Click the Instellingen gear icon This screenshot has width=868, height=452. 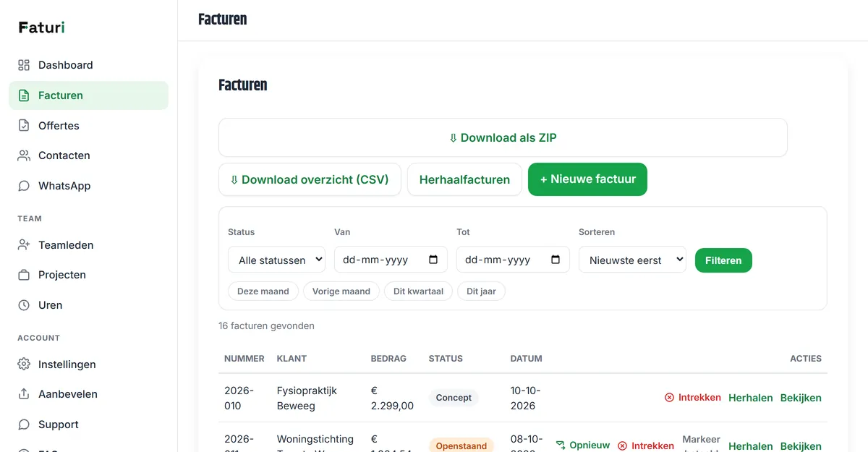coord(24,364)
